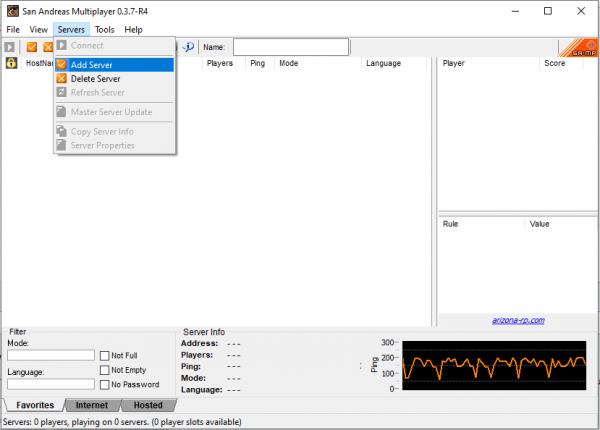Enable the Not Full filter checkbox
Screen dimensions: 600x430
(x=104, y=355)
